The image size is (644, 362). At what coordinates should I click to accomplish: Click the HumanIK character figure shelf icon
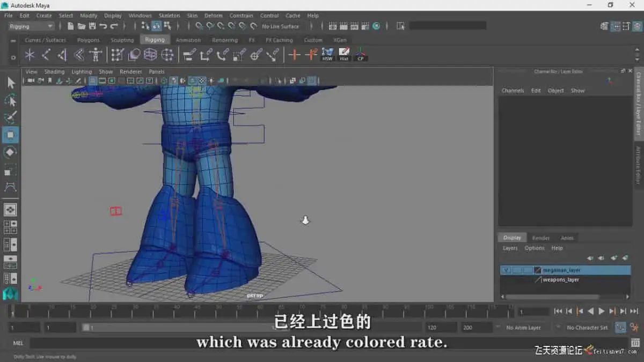(96, 54)
